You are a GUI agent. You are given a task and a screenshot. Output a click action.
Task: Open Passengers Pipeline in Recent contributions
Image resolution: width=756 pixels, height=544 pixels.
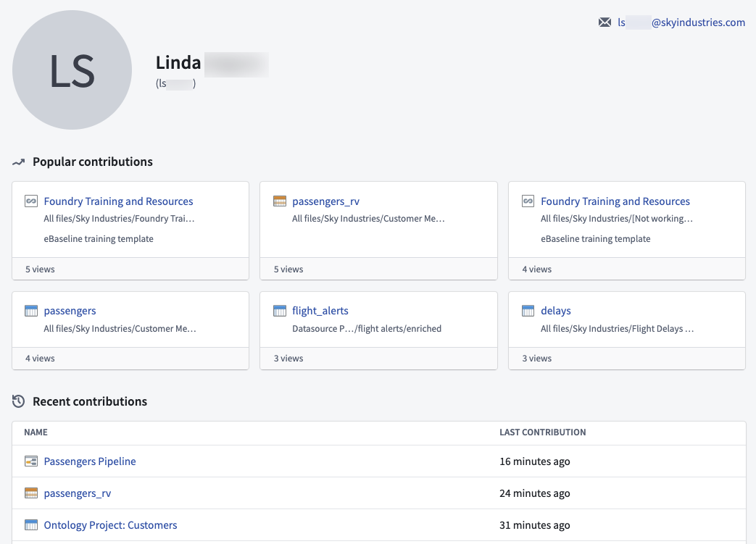click(x=90, y=461)
